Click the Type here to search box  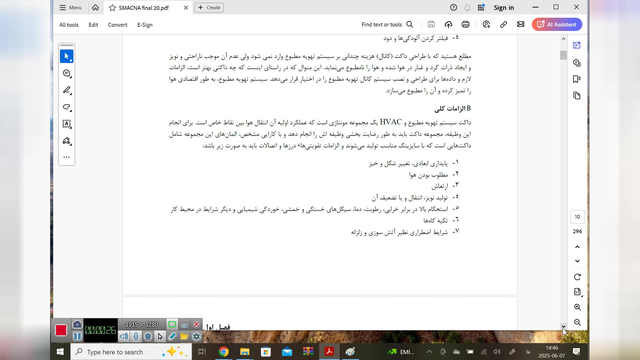pyautogui.click(x=131, y=352)
